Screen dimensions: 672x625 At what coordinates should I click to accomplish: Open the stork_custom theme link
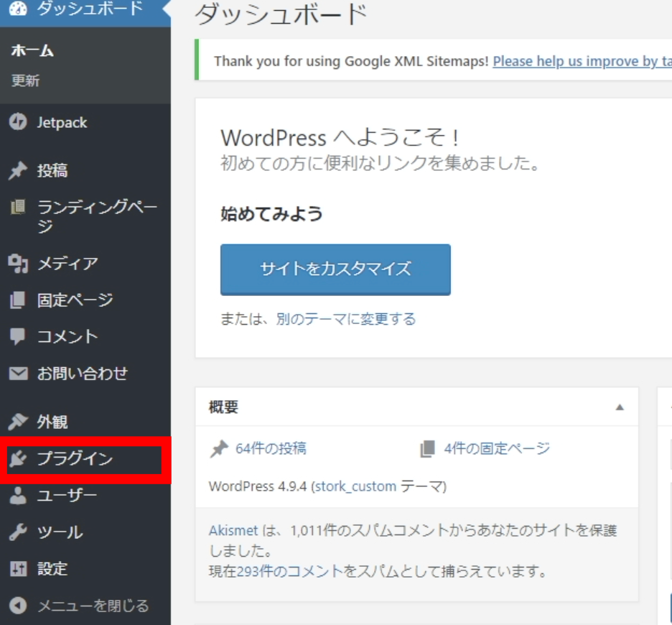tap(356, 486)
